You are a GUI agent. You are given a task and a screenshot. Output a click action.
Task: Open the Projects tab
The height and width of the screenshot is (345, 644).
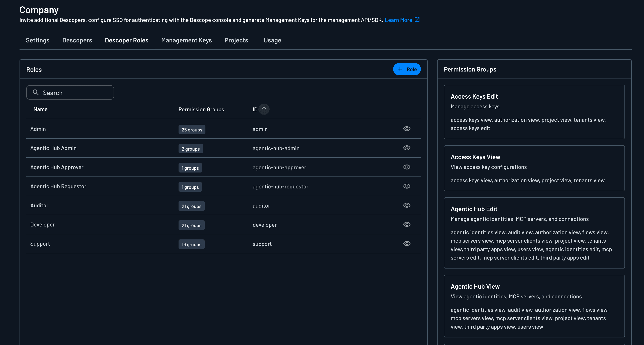(236, 40)
